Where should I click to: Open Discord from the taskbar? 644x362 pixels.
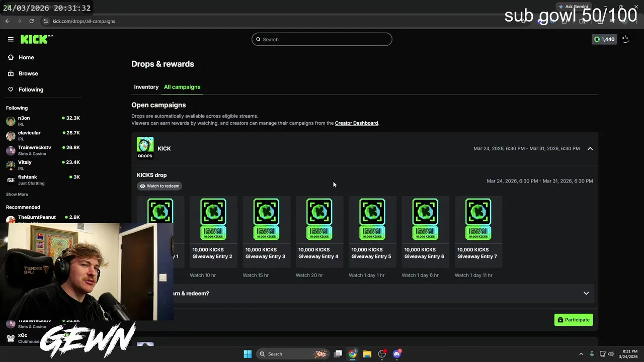point(396,354)
